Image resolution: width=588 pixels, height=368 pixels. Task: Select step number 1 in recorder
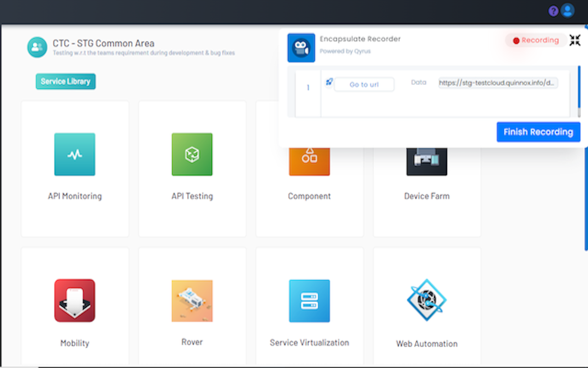[308, 88]
